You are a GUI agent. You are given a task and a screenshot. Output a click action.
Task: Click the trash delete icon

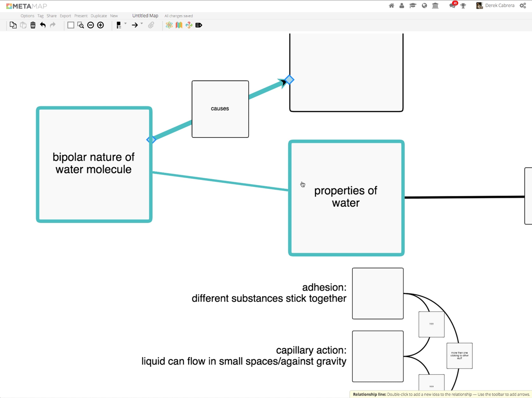33,25
